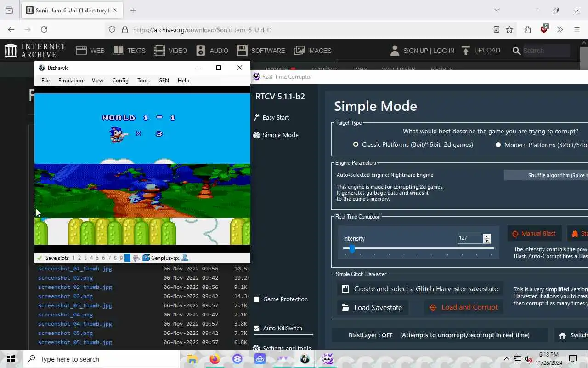
Task: Open the Emulation menu in Bizhawk
Action: pyautogui.click(x=71, y=80)
